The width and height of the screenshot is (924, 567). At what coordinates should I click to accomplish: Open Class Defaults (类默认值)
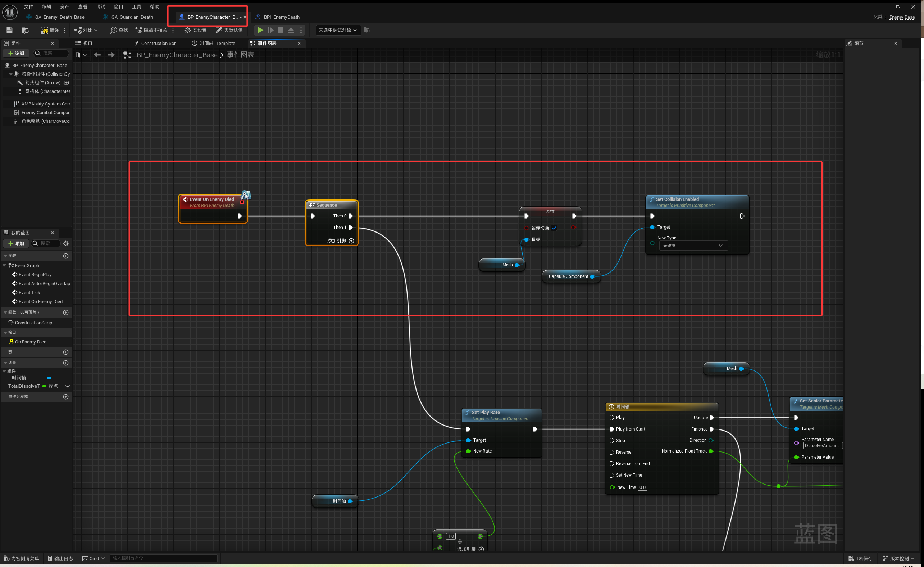229,30
